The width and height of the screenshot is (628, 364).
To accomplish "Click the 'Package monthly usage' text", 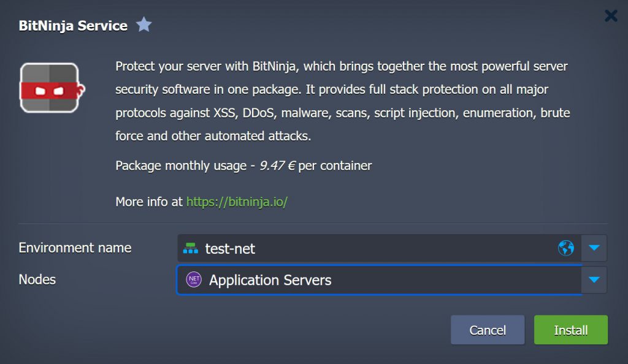I will click(x=181, y=165).
